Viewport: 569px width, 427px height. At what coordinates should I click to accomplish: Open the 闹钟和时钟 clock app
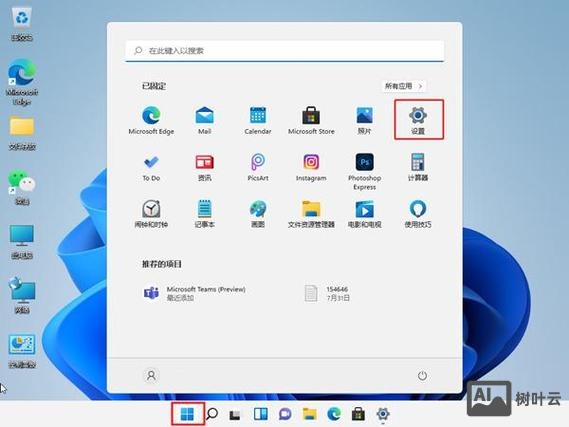(x=151, y=214)
